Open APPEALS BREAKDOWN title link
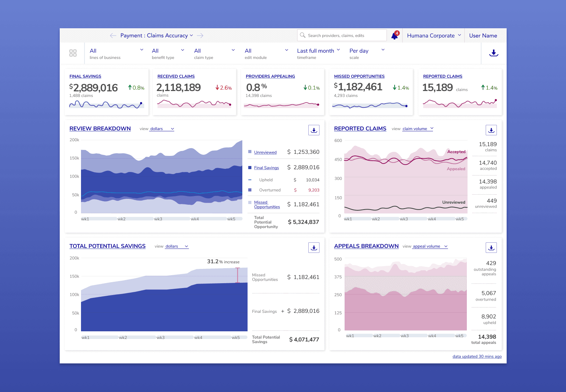Image resolution: width=566 pixels, height=392 pixels. pyautogui.click(x=366, y=246)
